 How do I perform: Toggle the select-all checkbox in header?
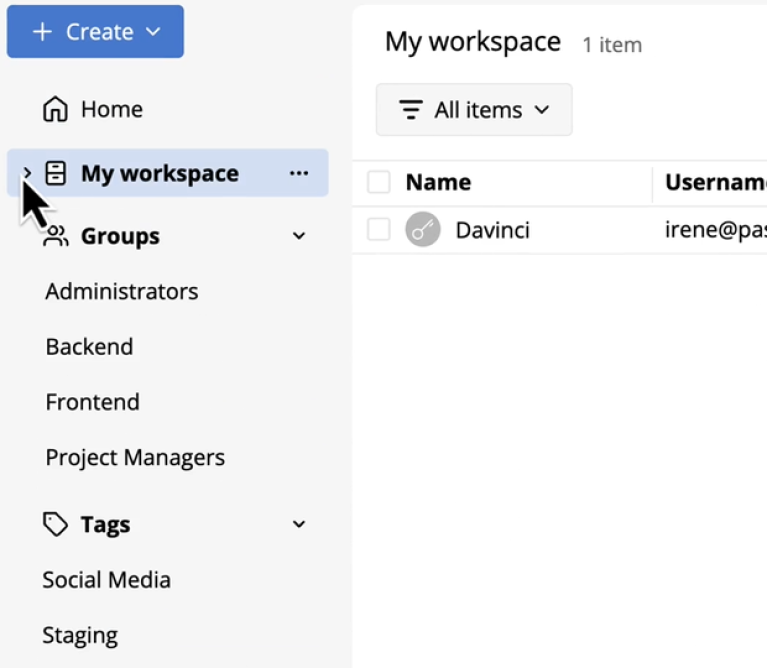coord(379,182)
